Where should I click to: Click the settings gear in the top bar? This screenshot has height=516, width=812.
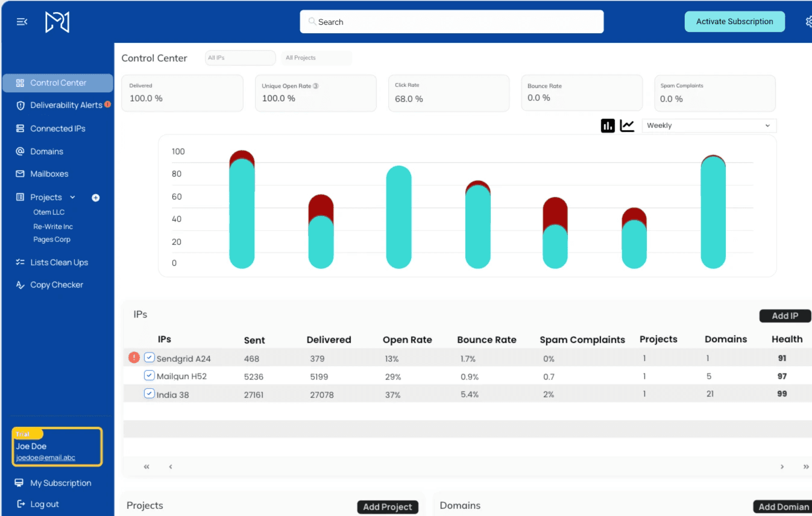coord(808,21)
